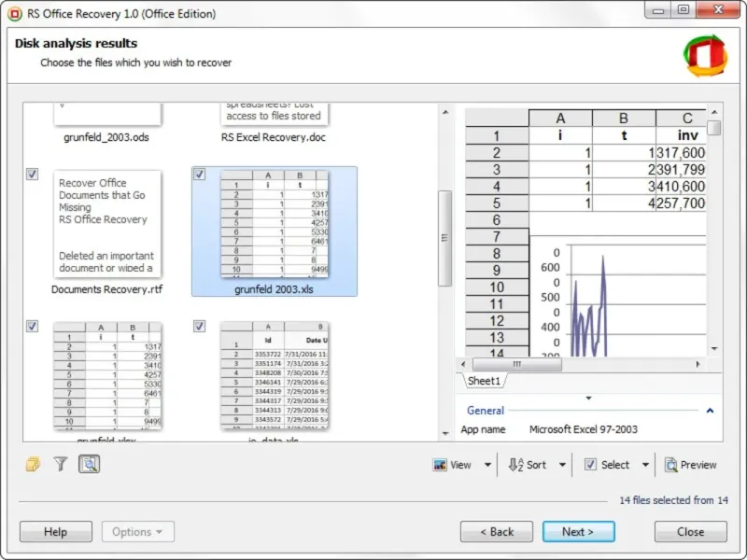Open the View dropdown arrow
This screenshot has width=747, height=560.
tap(487, 465)
